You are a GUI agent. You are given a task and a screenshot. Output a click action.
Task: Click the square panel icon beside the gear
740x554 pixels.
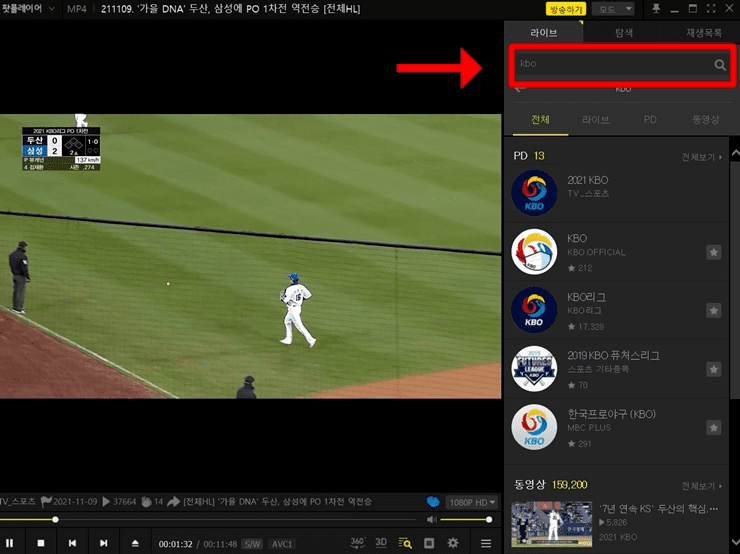429,543
